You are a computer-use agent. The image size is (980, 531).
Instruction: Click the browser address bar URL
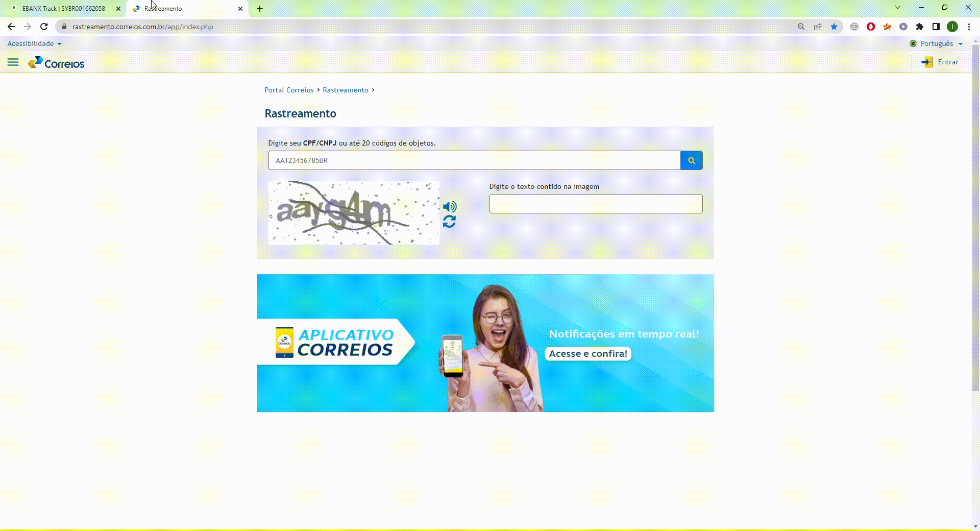[143, 27]
